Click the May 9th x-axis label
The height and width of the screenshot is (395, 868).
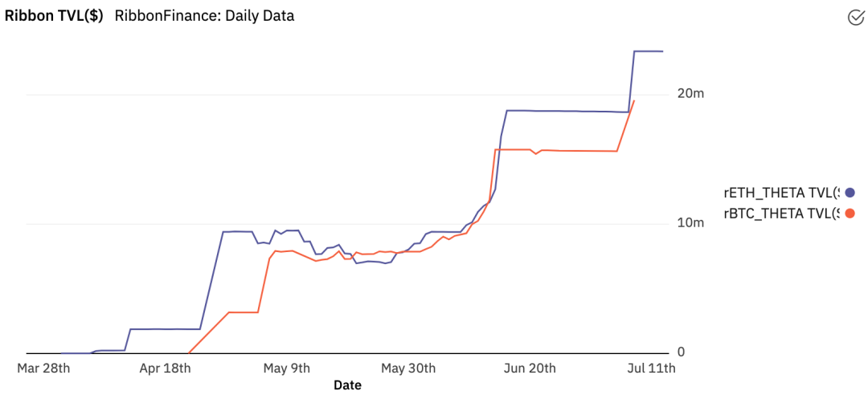click(x=288, y=368)
